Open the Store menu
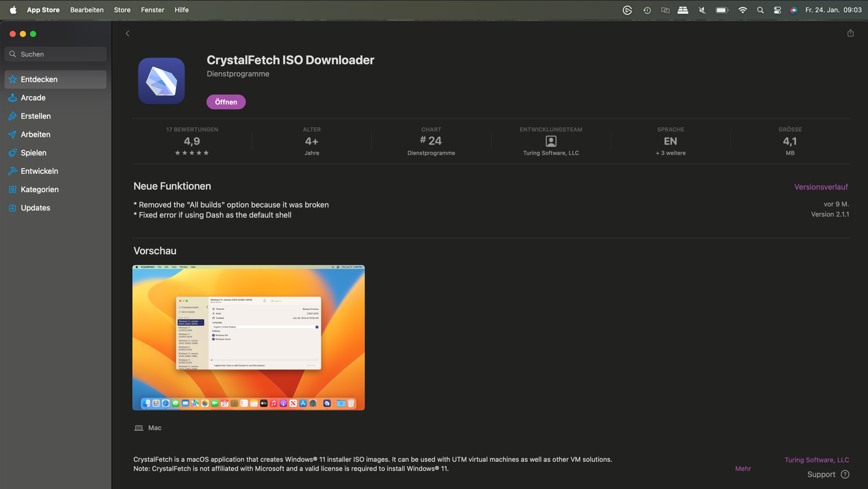Image resolution: width=868 pixels, height=489 pixels. pos(122,10)
